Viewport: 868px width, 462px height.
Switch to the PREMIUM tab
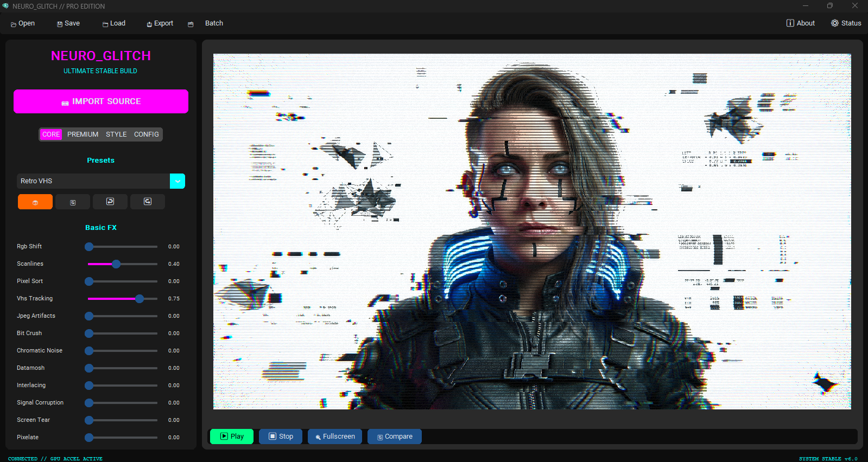(83, 134)
